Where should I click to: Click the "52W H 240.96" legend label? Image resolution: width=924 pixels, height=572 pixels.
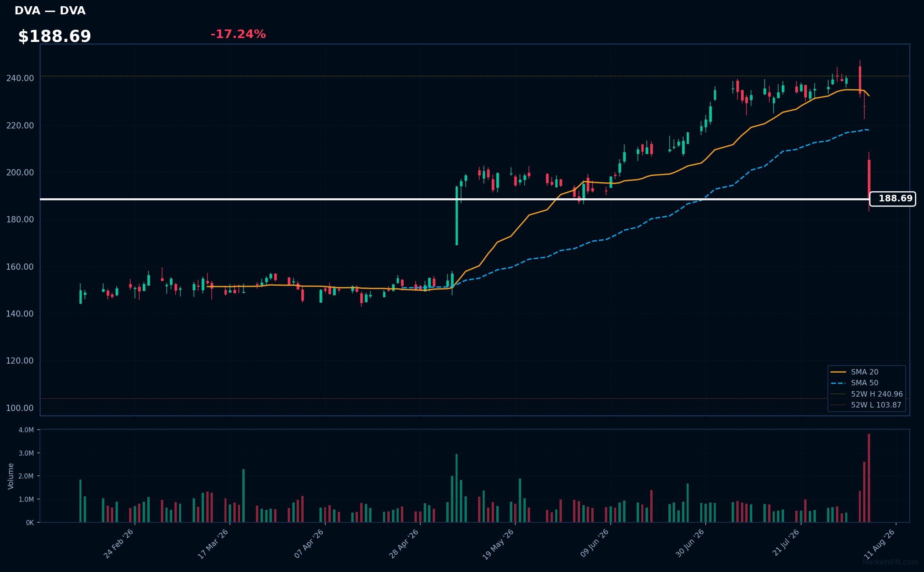[877, 394]
